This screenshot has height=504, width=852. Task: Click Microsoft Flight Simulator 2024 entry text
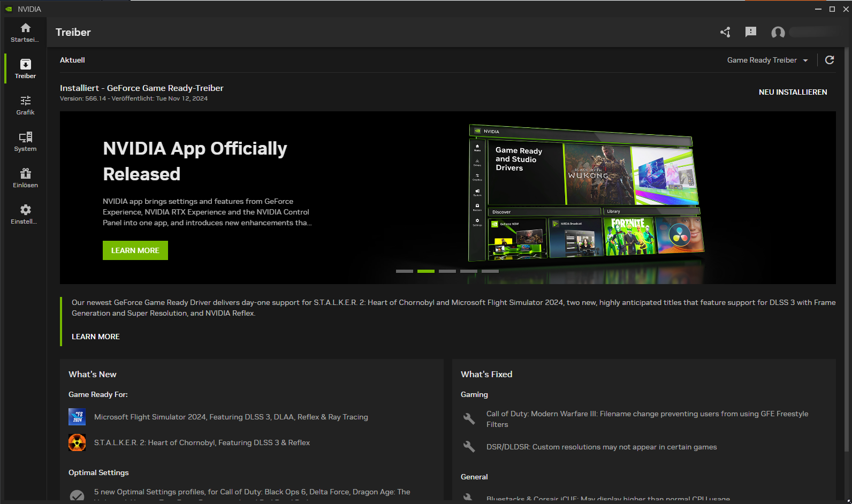tap(231, 417)
